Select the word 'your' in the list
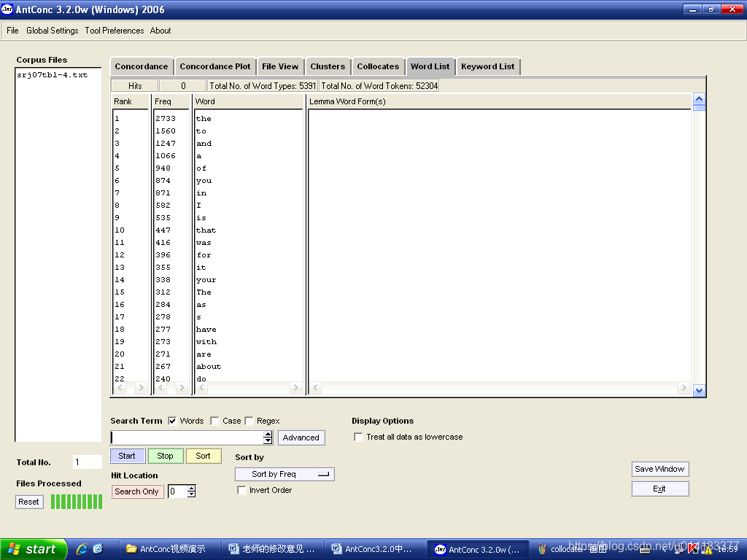Screen dimensions: 747x560 (x=206, y=280)
